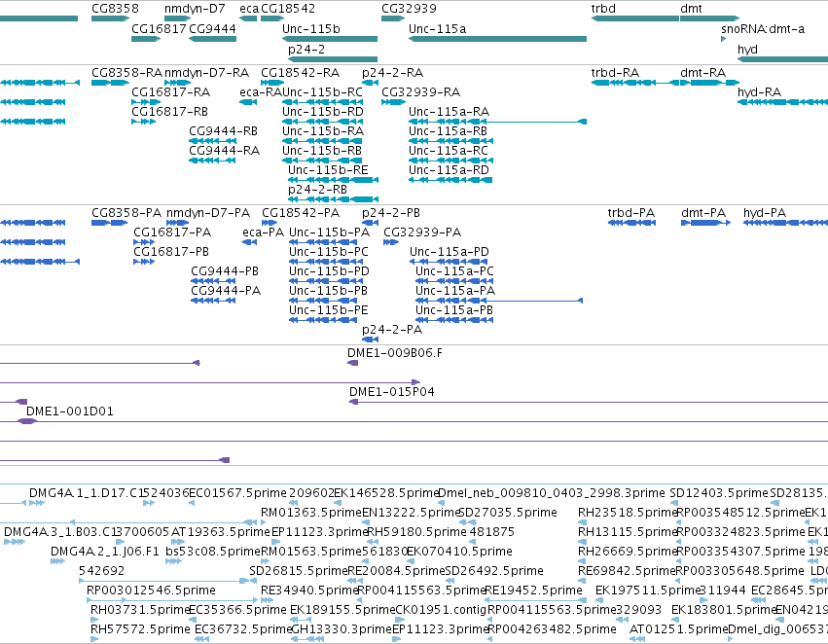The height and width of the screenshot is (644, 828).
Task: Click transcript Unc-115b-RD
Action: tap(323, 111)
